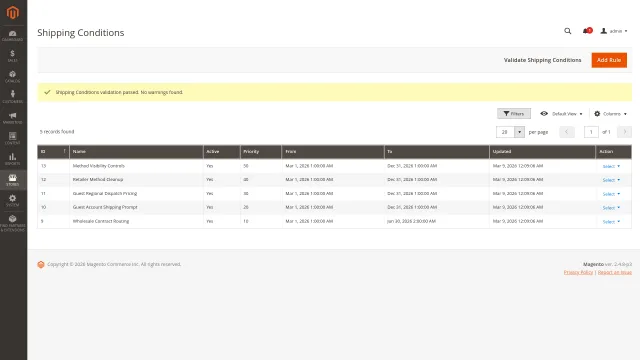The image size is (640, 360).
Task: Open the Stores sidebar menu
Action: [13, 180]
